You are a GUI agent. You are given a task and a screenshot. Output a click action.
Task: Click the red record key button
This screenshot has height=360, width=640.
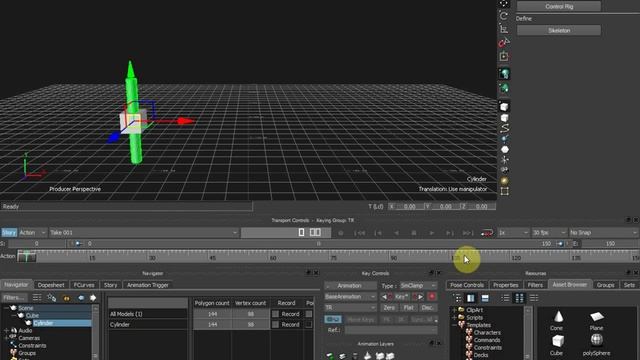432,297
